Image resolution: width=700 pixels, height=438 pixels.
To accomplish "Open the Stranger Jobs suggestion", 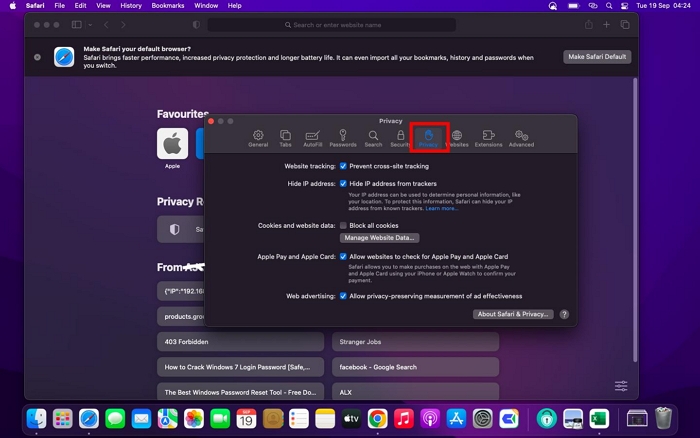I will 416,342.
